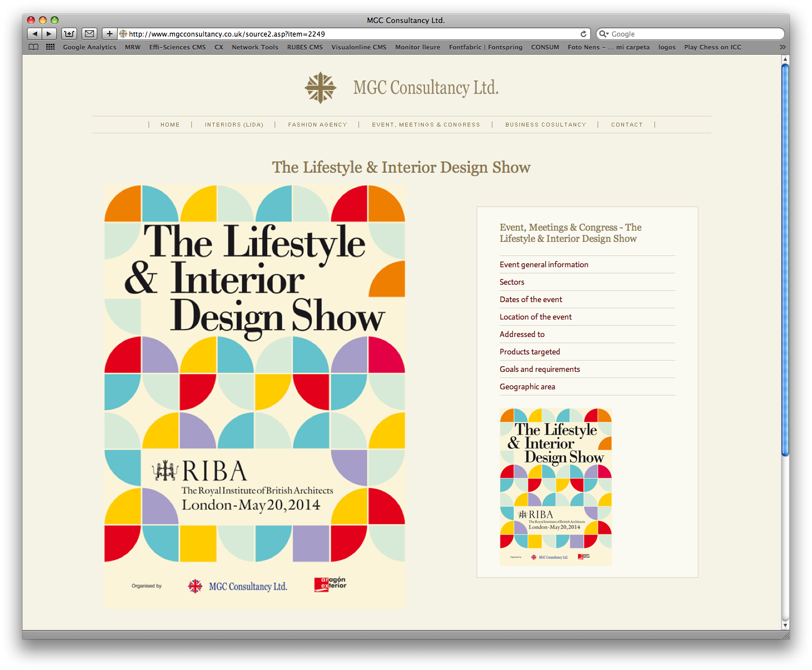Screen dimensions: 812x670
Task: Click the scrollbar up arrow
Action: [785, 59]
